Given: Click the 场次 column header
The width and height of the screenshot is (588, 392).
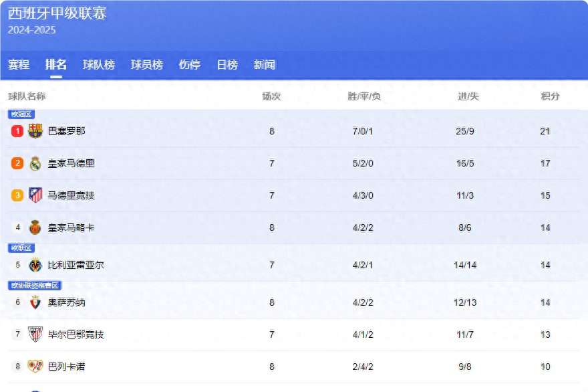Looking at the screenshot, I should [271, 96].
